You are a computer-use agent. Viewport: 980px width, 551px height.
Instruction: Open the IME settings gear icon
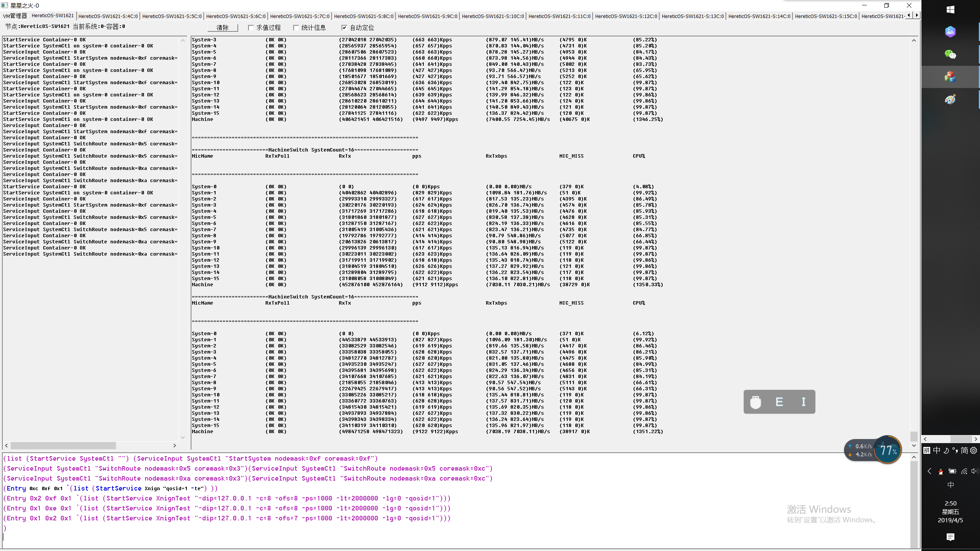tap(973, 450)
